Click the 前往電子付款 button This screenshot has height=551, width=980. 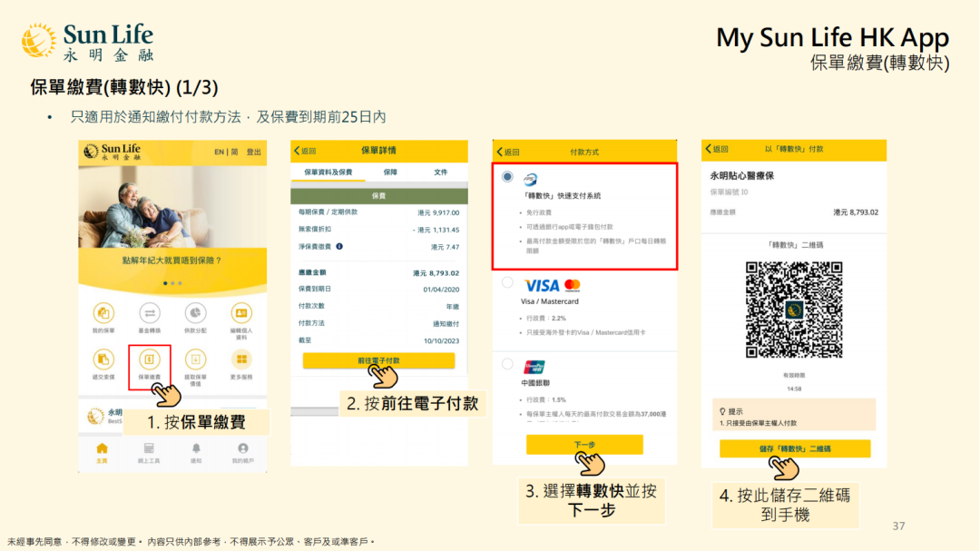[378, 360]
